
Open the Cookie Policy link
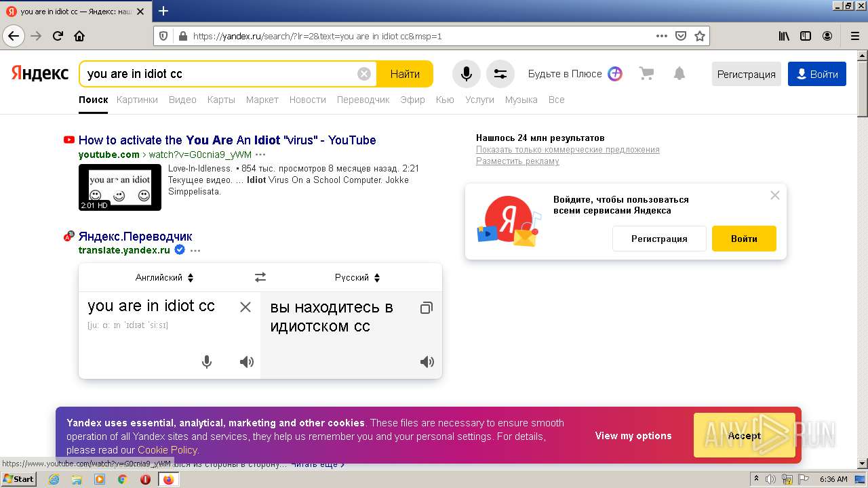[167, 450]
